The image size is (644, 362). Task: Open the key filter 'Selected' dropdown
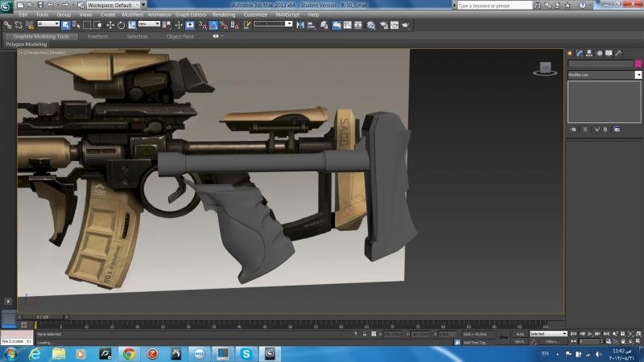coord(548,334)
